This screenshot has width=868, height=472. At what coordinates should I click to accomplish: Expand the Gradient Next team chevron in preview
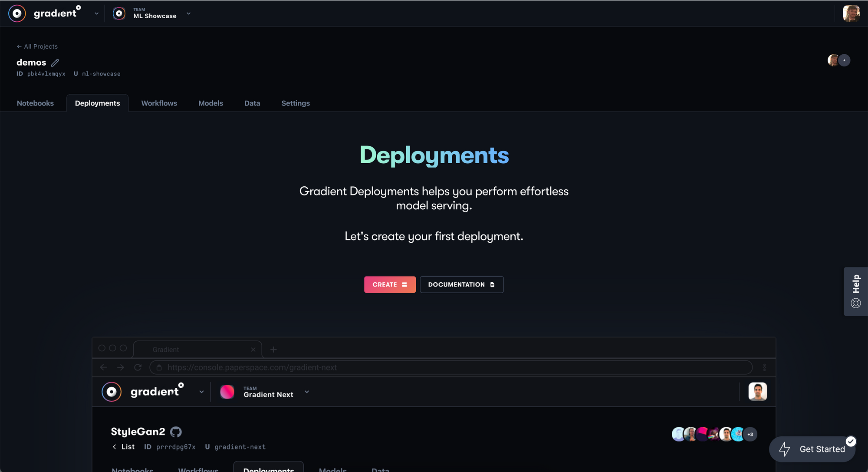tap(307, 392)
